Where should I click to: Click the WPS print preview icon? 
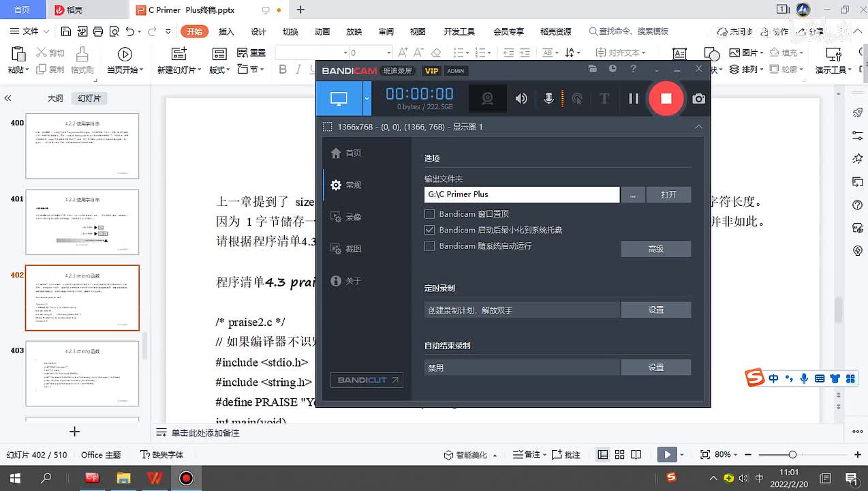pyautogui.click(x=114, y=31)
